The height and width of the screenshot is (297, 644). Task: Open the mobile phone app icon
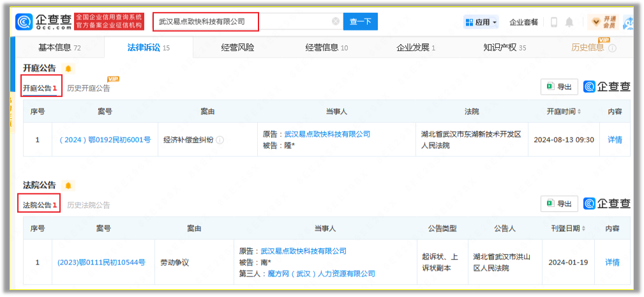(553, 22)
